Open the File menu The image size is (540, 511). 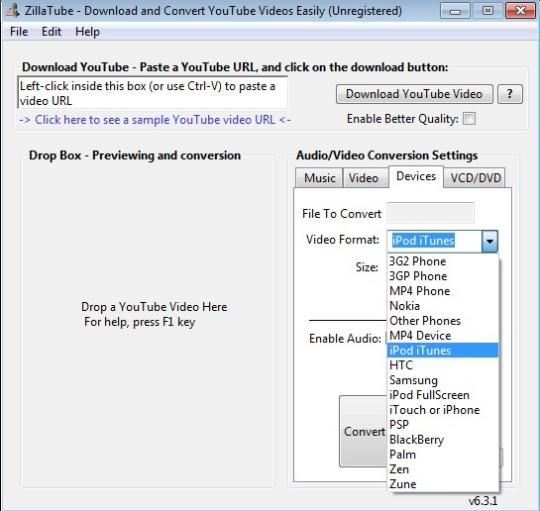coord(19,32)
